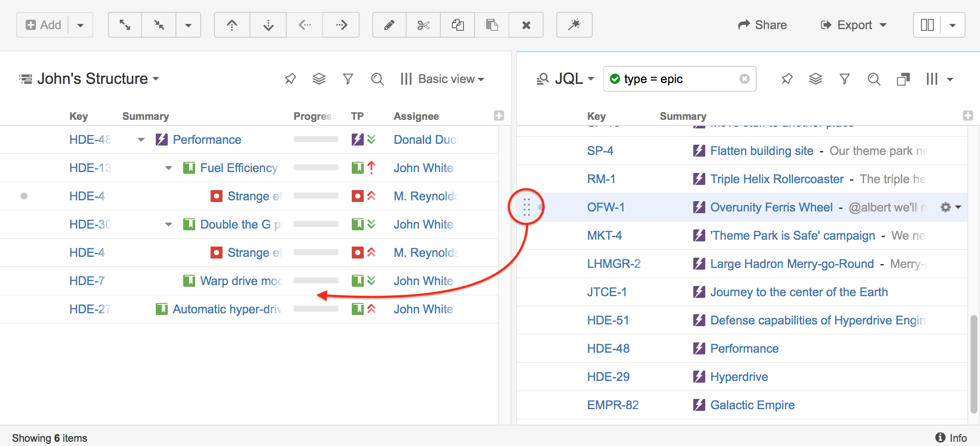The height and width of the screenshot is (446, 980).
Task: Click the Expand all arrows icon in toolbar
Action: tap(125, 25)
